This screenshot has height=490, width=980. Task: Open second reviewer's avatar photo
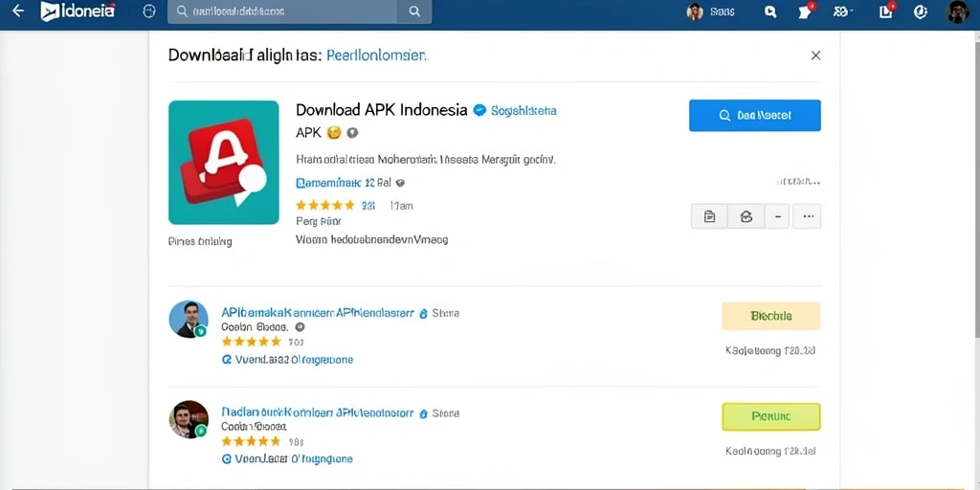tap(189, 419)
